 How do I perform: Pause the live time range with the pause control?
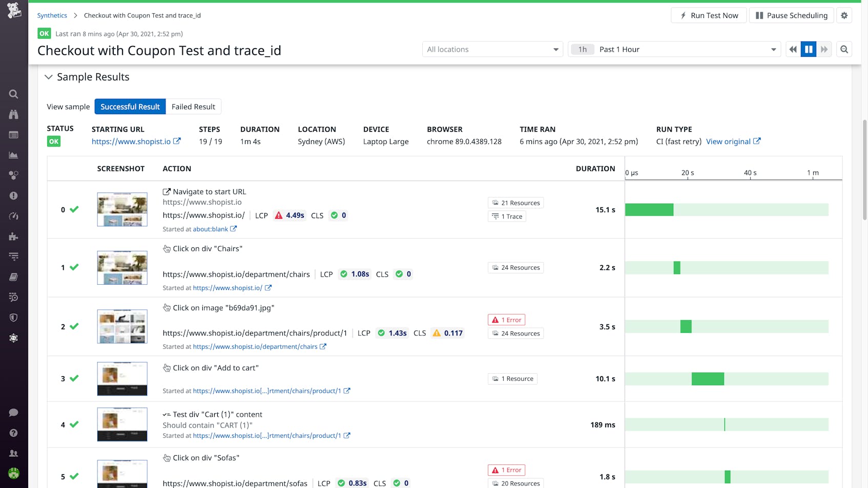click(809, 49)
